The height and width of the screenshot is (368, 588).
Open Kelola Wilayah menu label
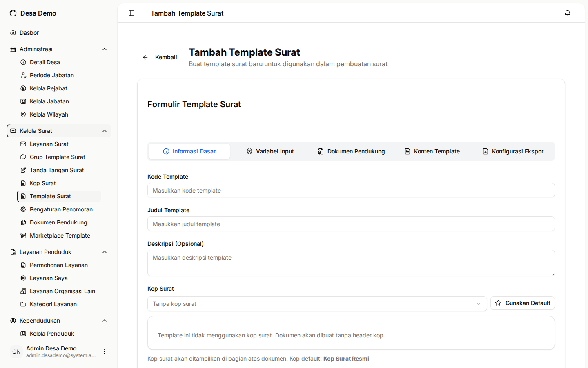tap(49, 114)
